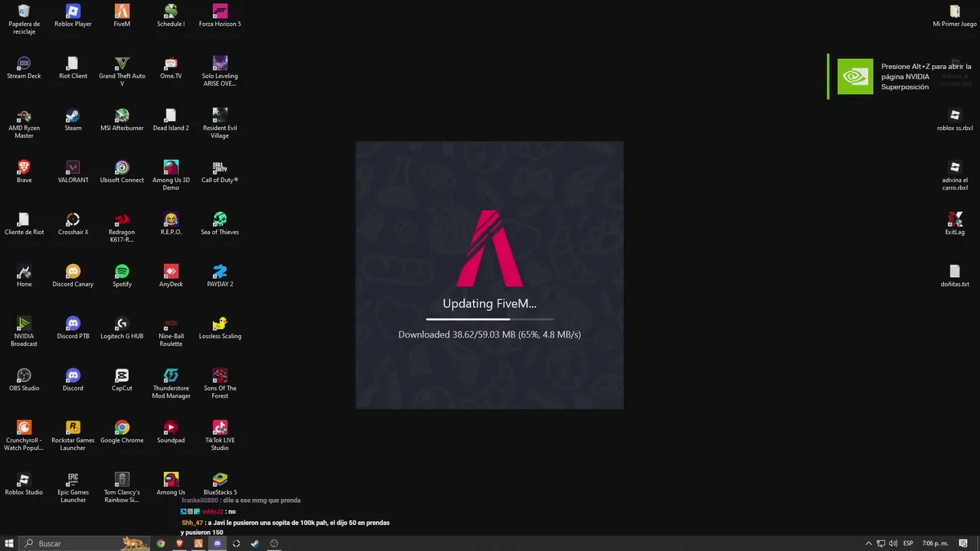Select the Stream Deck desktop icon
Screen dimensions: 980x551
tap(24, 67)
